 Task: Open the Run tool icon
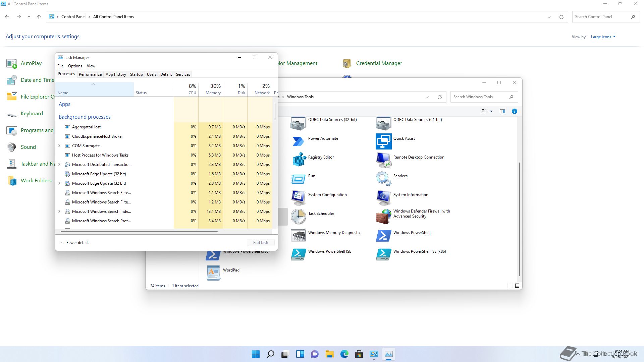pos(299,179)
